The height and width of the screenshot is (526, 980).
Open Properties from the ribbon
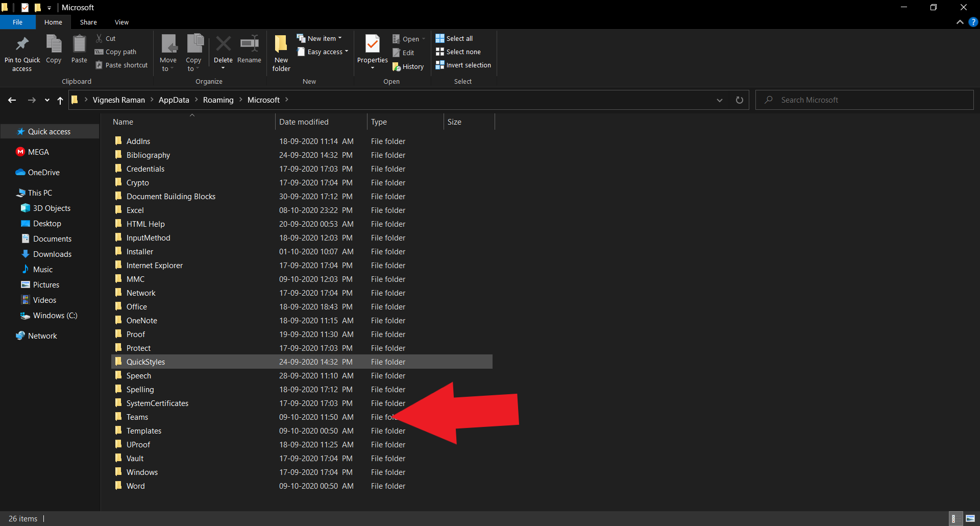pyautogui.click(x=373, y=53)
